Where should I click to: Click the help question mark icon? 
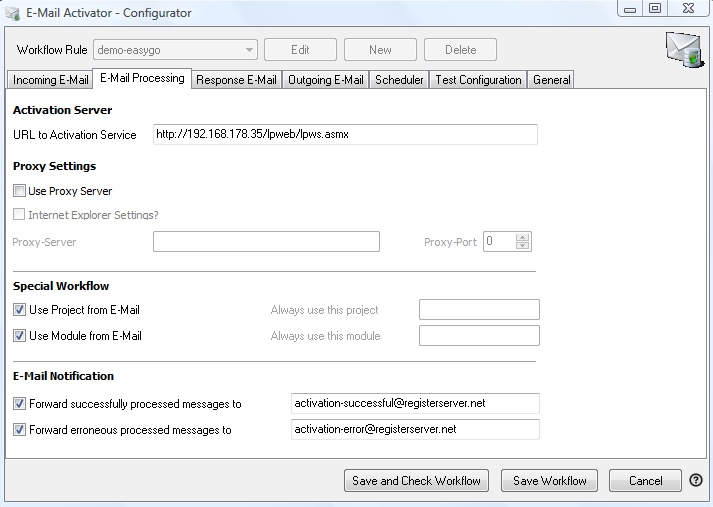696,481
